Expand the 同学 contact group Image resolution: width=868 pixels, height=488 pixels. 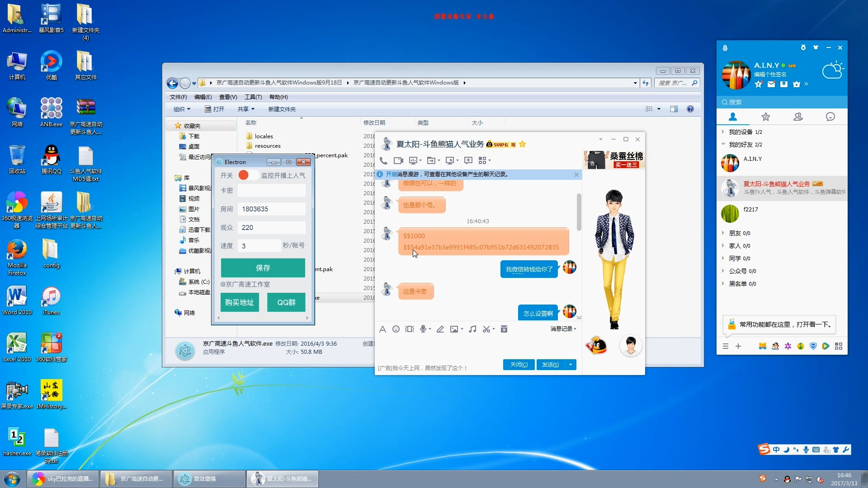point(723,258)
